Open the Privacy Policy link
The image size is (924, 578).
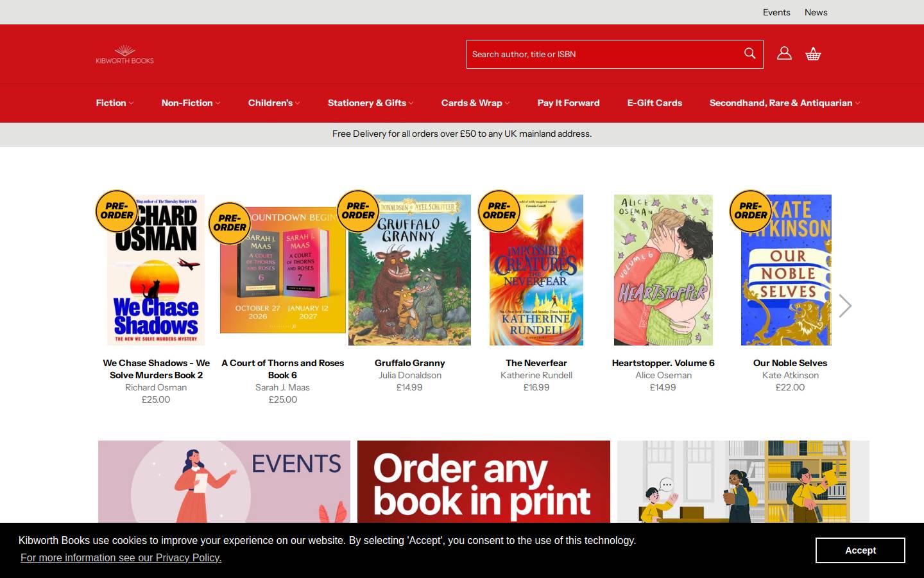(x=121, y=557)
